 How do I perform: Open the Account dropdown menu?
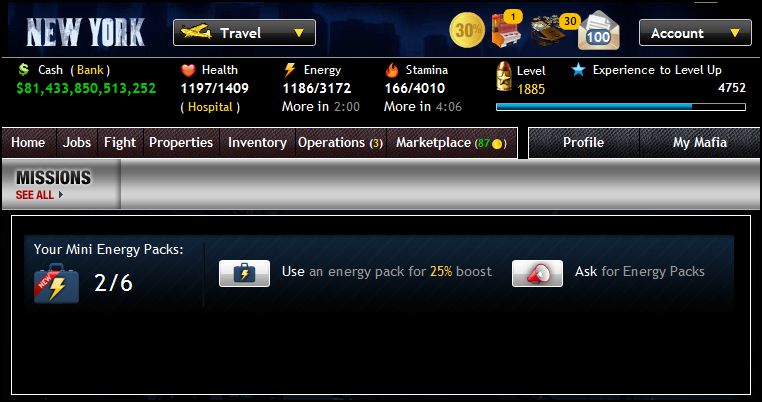point(695,33)
